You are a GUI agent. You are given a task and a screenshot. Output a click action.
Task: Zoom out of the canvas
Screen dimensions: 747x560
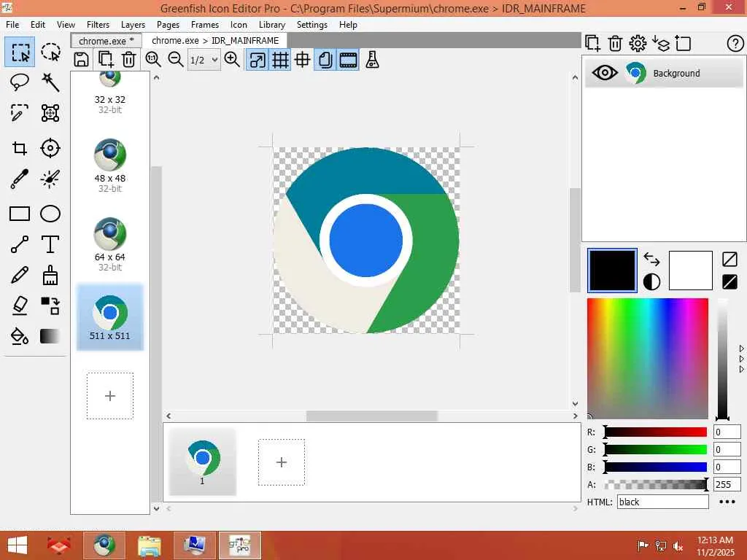pos(176,60)
